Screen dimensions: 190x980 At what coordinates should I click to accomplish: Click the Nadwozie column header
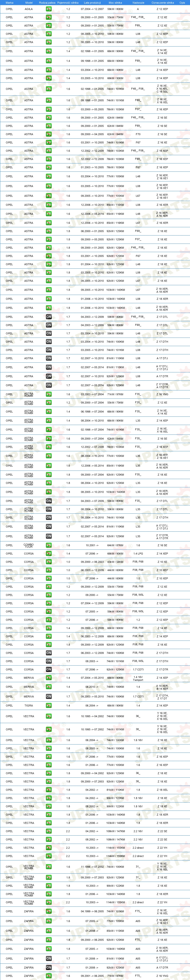[138, 3]
